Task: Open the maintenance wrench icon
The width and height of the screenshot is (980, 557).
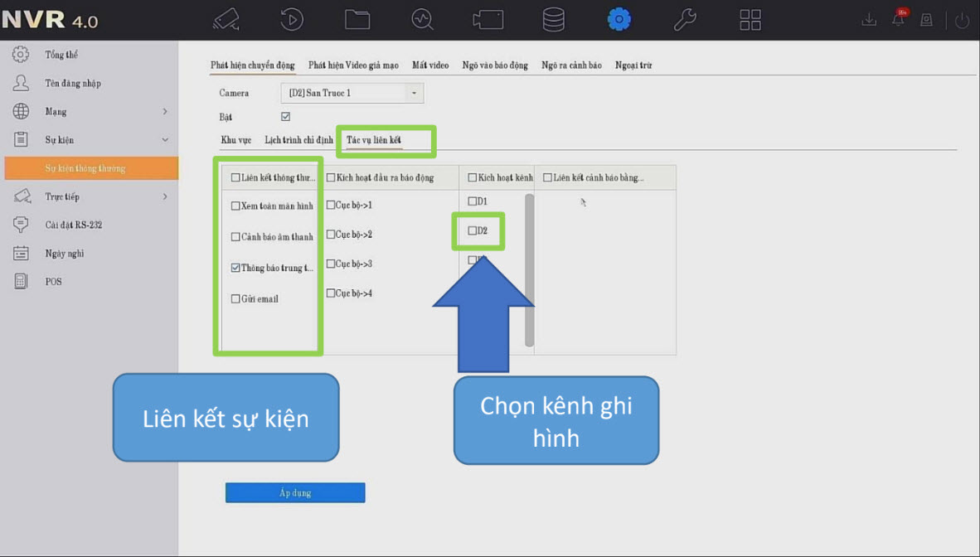Action: [x=685, y=19]
